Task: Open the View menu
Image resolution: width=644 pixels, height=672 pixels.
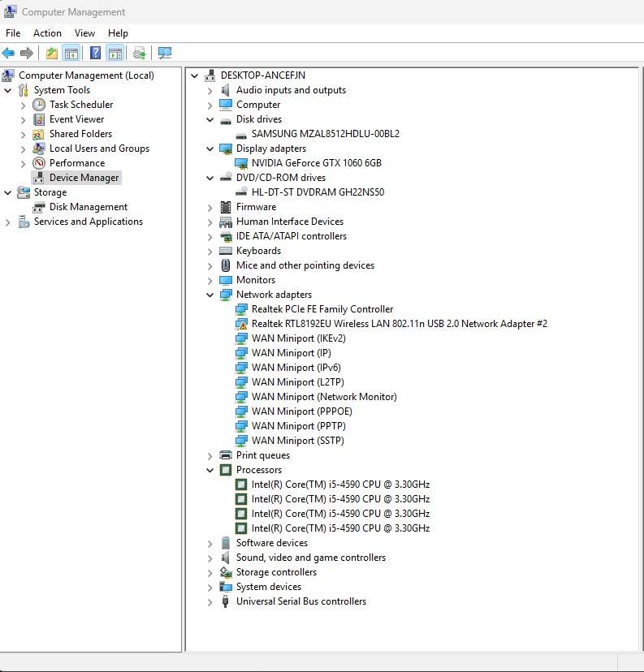Action: [84, 33]
